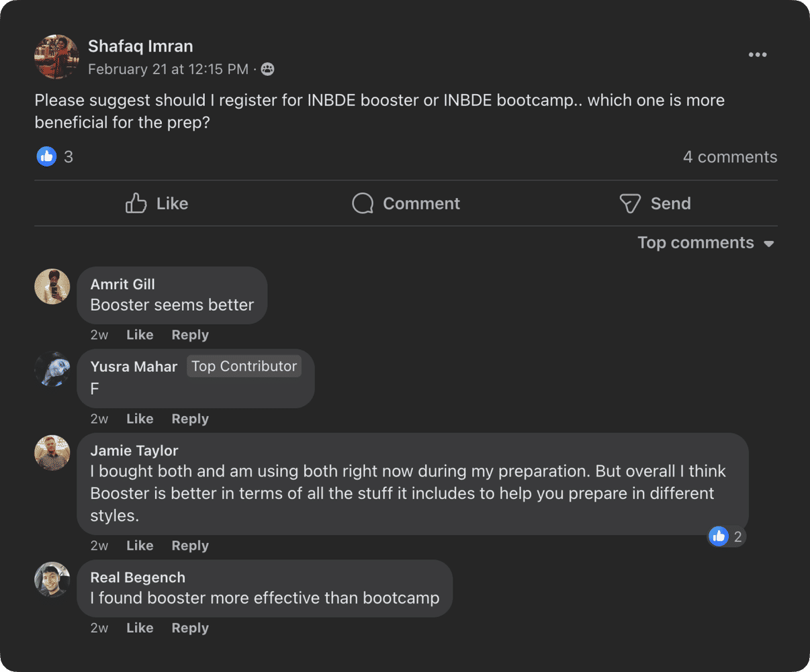This screenshot has width=810, height=672.
Task: Toggle like on Jamie Taylor's comment
Action: [139, 545]
